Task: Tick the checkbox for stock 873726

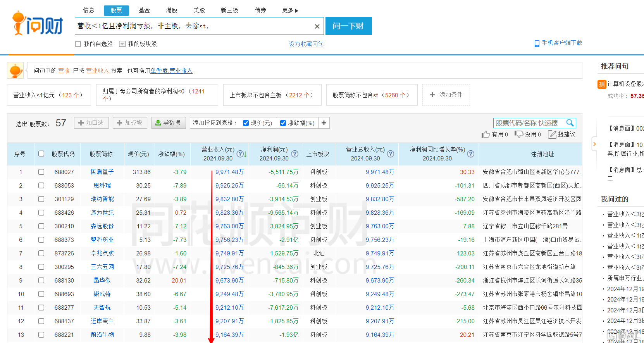Action: click(41, 253)
